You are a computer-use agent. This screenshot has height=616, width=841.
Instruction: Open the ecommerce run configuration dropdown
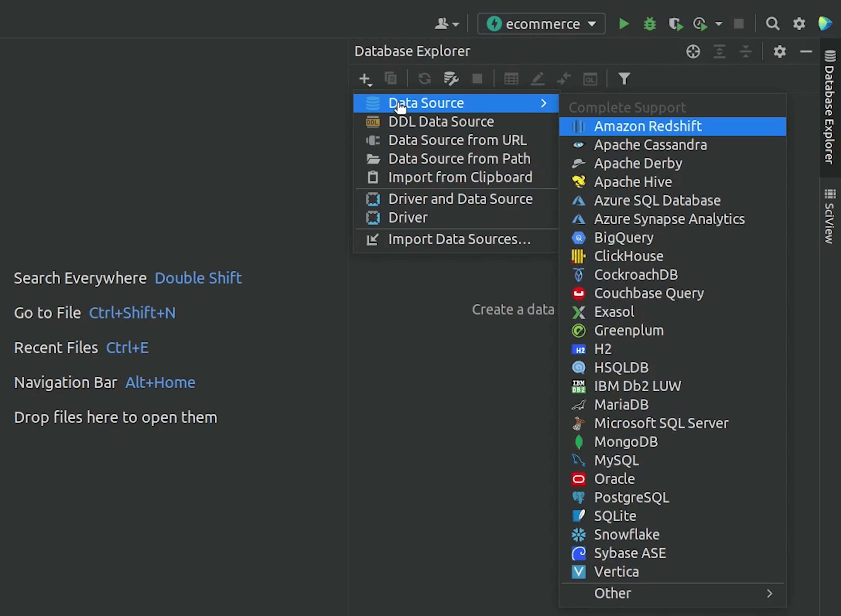[x=541, y=24]
